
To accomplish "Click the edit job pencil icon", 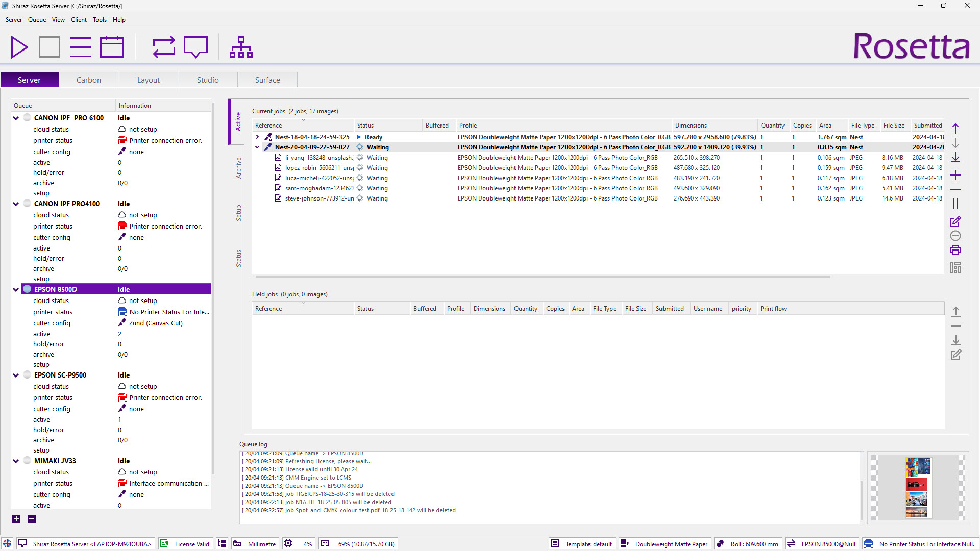I will tap(955, 221).
